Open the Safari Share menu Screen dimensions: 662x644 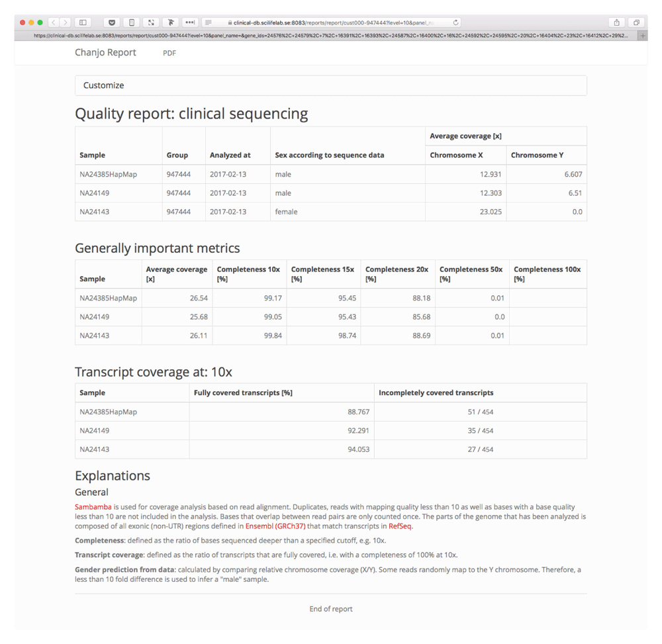[616, 23]
